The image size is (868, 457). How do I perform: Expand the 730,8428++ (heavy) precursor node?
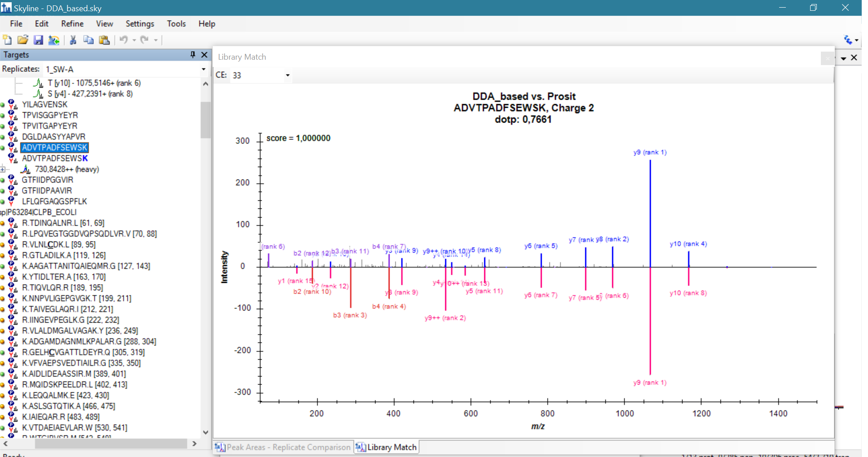tap(3, 169)
